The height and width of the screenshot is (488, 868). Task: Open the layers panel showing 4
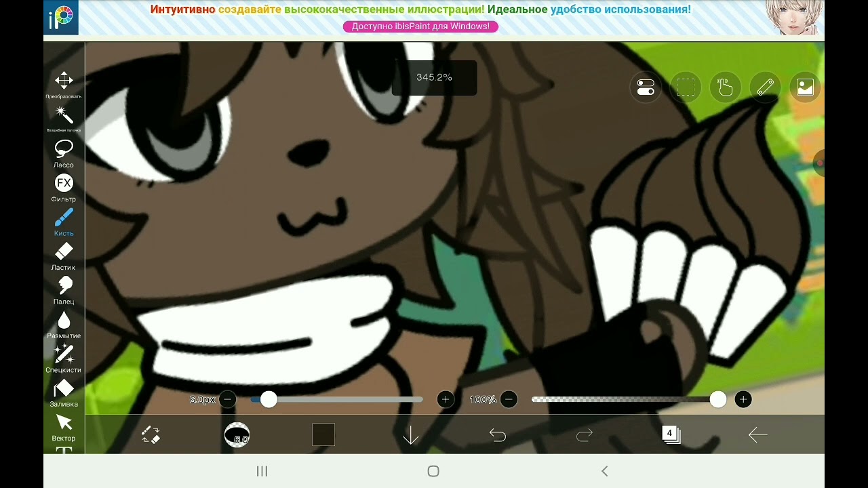671,434
